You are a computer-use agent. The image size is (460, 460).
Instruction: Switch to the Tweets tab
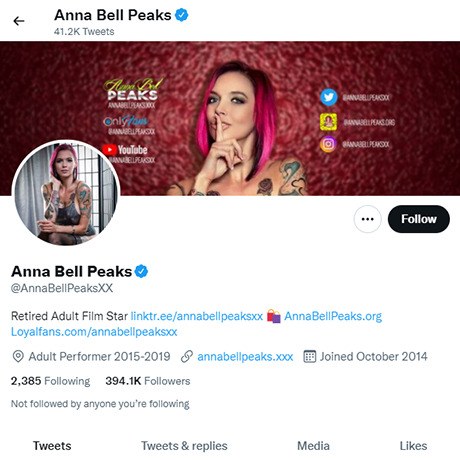pos(52,446)
